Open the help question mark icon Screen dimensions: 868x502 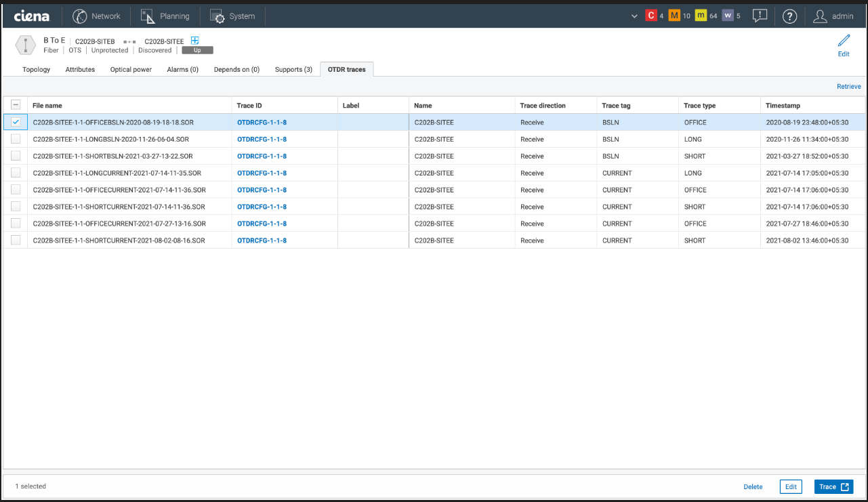(x=789, y=16)
